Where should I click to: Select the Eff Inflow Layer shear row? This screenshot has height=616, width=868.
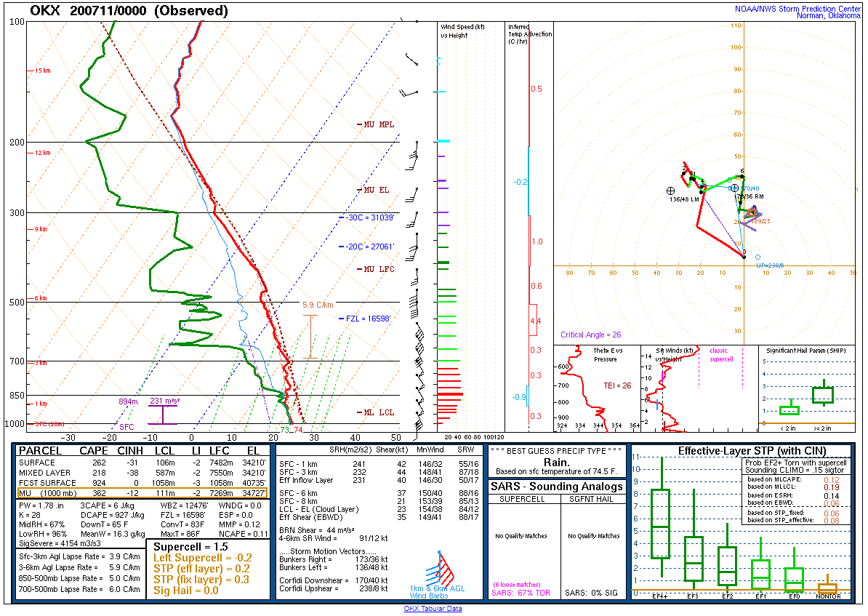click(x=379, y=480)
